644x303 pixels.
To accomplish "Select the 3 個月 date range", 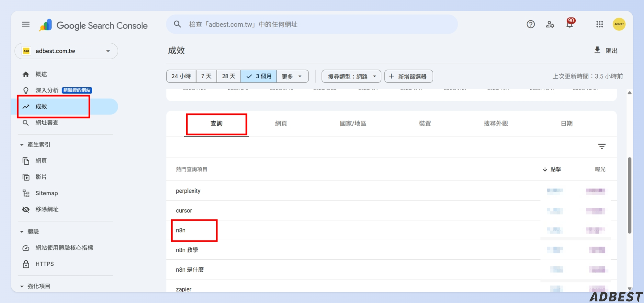I will (x=259, y=76).
